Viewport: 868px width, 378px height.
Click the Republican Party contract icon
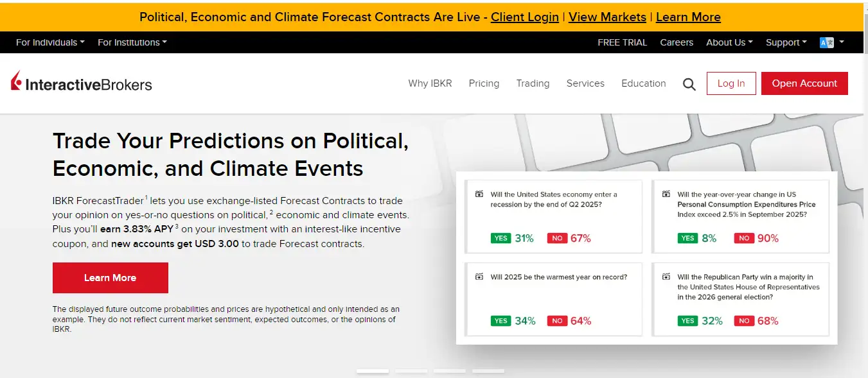[x=666, y=277]
